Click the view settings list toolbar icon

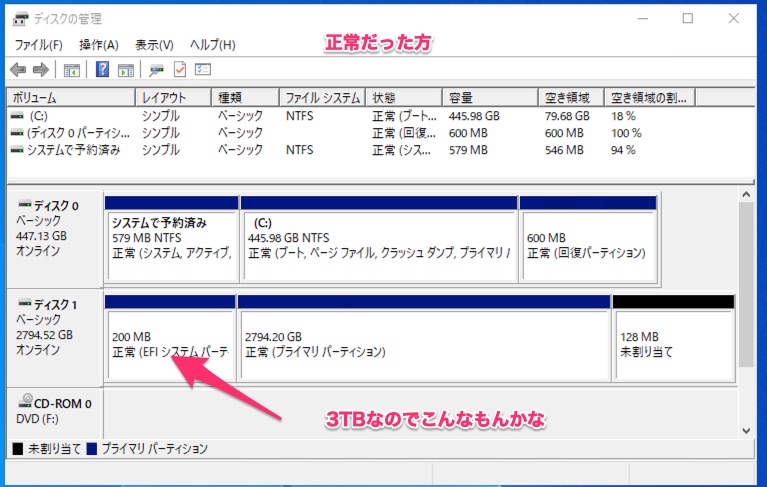click(x=203, y=69)
